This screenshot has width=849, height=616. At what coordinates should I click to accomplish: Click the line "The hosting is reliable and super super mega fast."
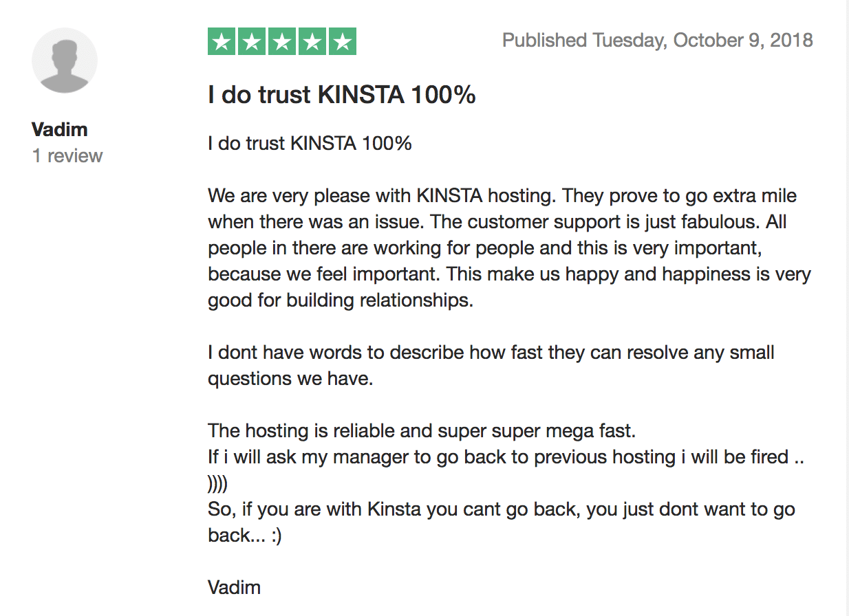[x=422, y=431]
